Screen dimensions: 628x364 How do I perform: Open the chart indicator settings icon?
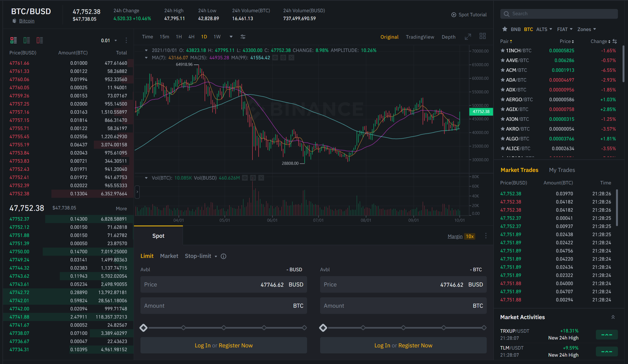point(243,37)
